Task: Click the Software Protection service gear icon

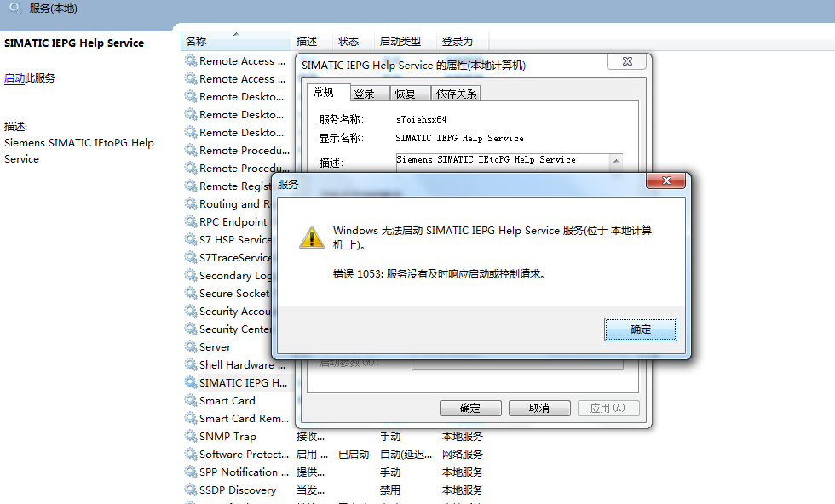Action: 191,454
